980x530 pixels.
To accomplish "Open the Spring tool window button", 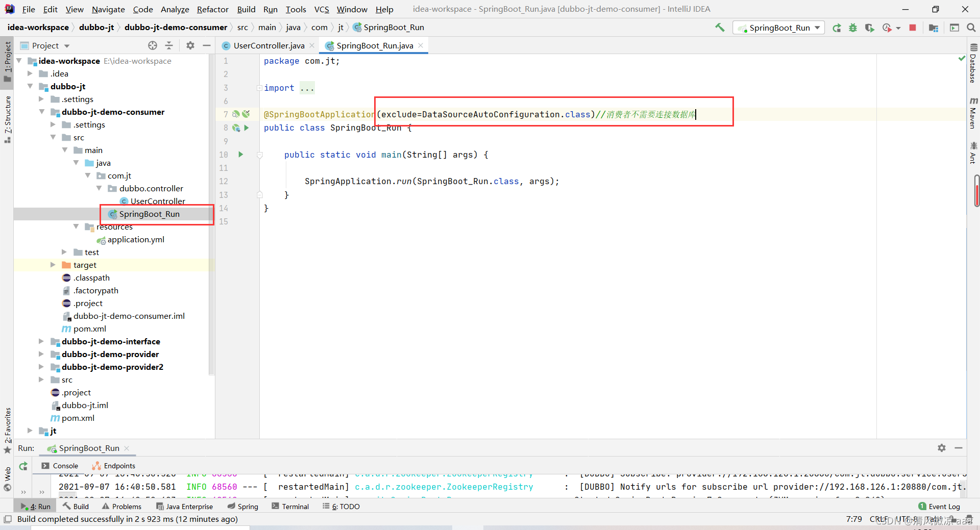I will point(243,507).
